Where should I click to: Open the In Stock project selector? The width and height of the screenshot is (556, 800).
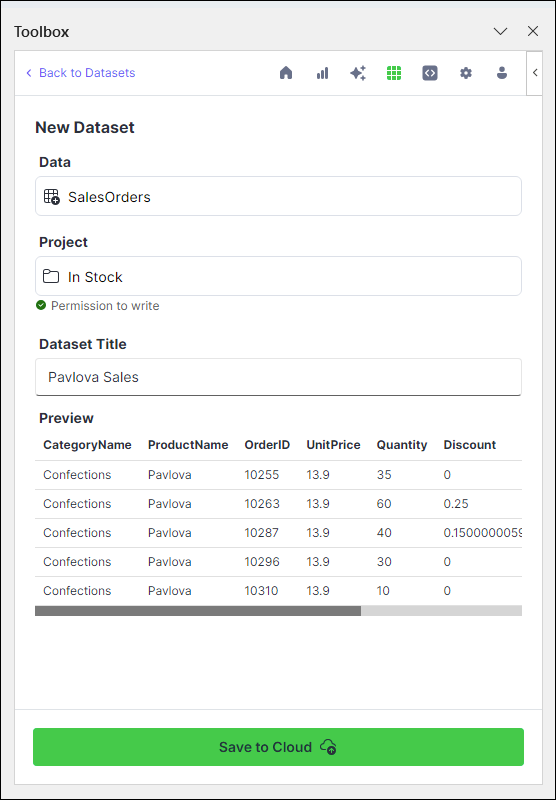pyautogui.click(x=278, y=276)
